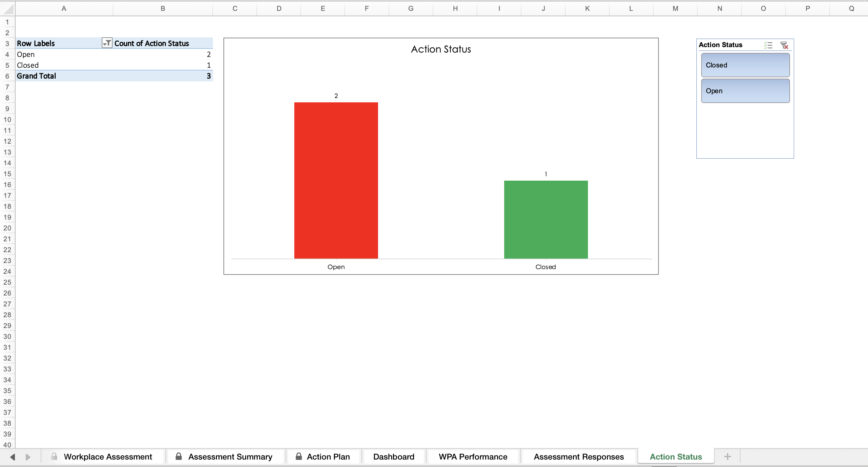The height and width of the screenshot is (467, 868).
Task: Click the lock icon on Workplace Assessment tab
Action: [54, 456]
